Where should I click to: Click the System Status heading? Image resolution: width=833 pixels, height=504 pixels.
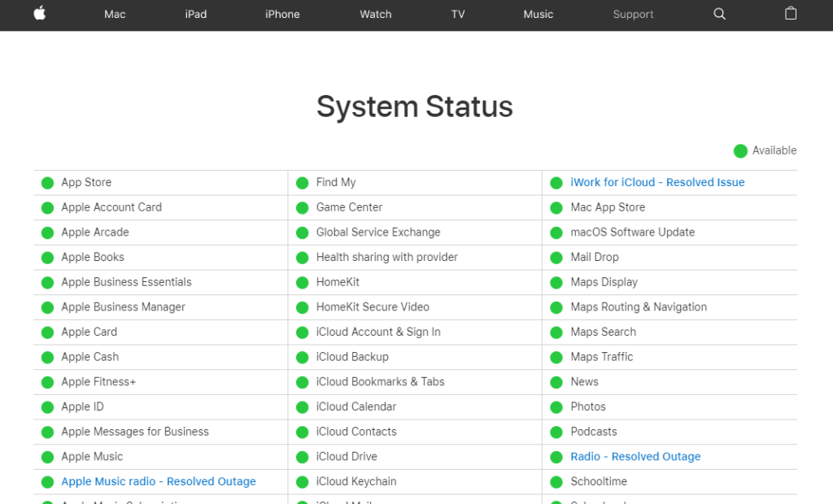[414, 106]
